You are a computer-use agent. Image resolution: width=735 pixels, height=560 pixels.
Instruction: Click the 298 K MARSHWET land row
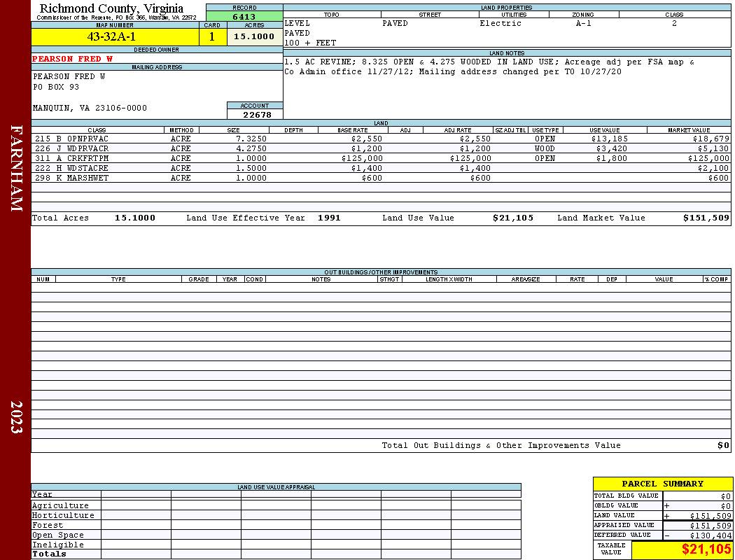[381, 178]
